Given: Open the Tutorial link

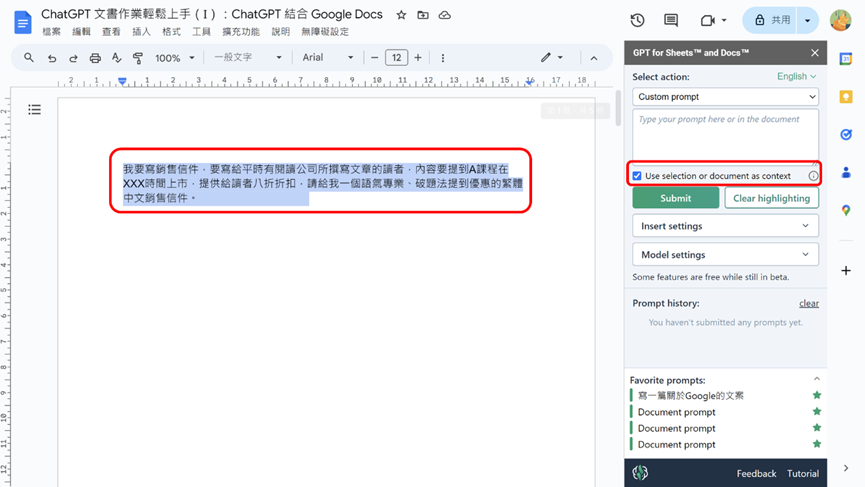Looking at the screenshot, I should click(x=803, y=473).
